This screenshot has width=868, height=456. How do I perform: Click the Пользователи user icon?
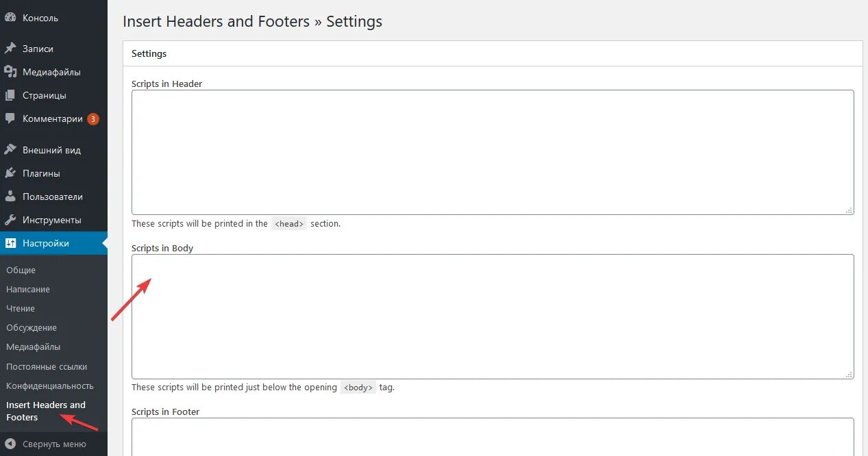(10, 197)
